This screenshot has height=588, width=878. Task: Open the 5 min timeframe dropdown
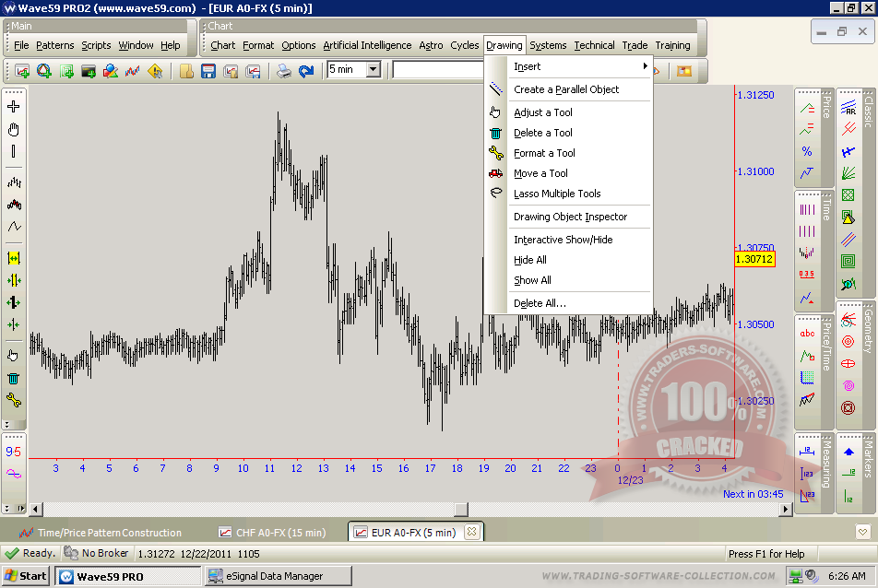point(373,70)
